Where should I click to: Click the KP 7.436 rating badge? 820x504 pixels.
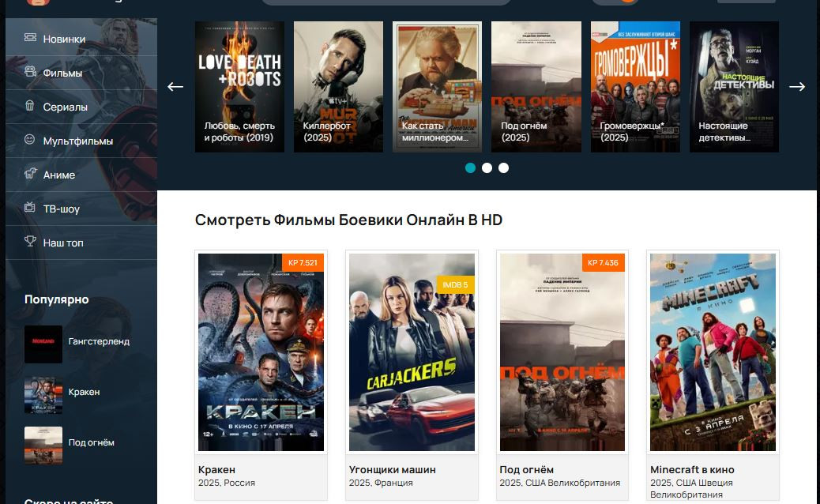tap(603, 262)
